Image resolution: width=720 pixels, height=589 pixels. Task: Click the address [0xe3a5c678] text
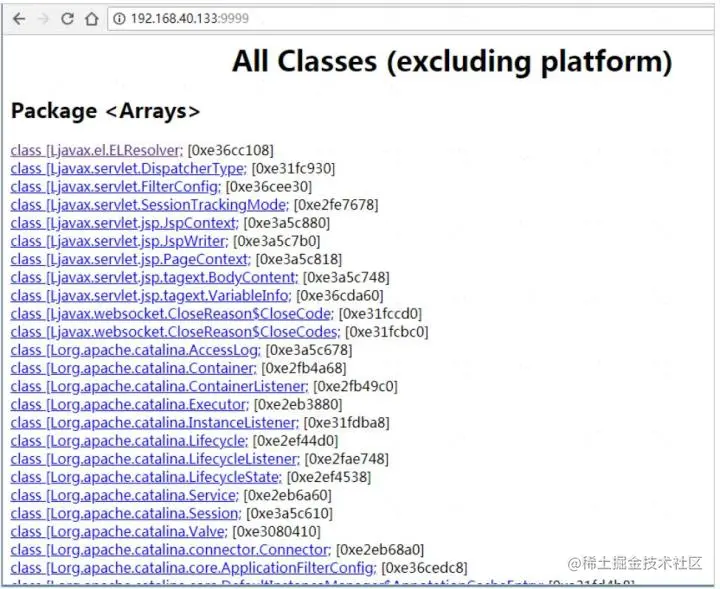[309, 350]
